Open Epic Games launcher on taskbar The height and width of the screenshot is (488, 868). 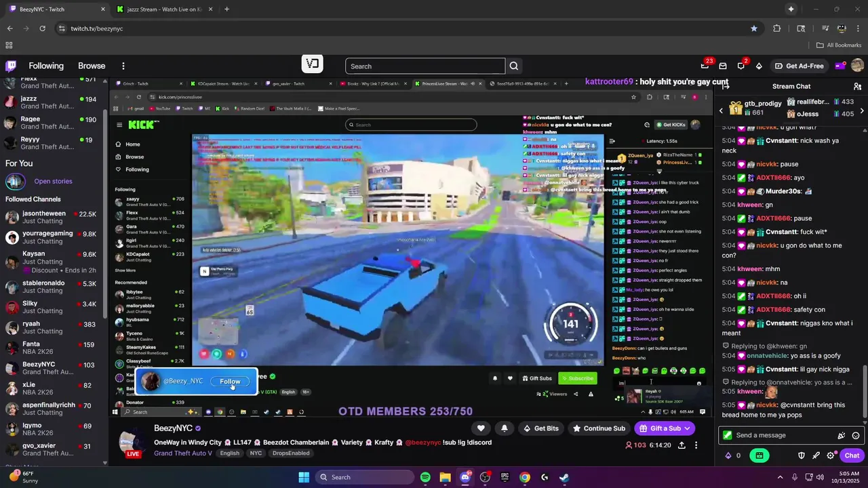[505, 477]
